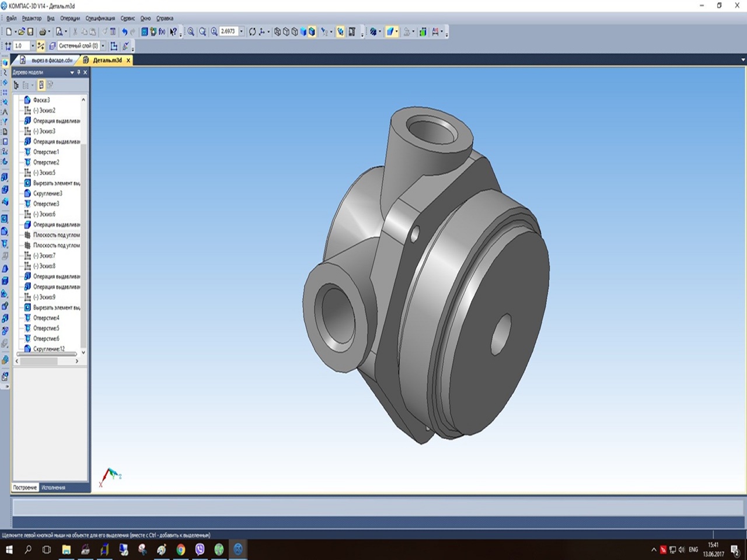Switch to the Исполнения tab
Screen dimensions: 747x560
[53, 488]
